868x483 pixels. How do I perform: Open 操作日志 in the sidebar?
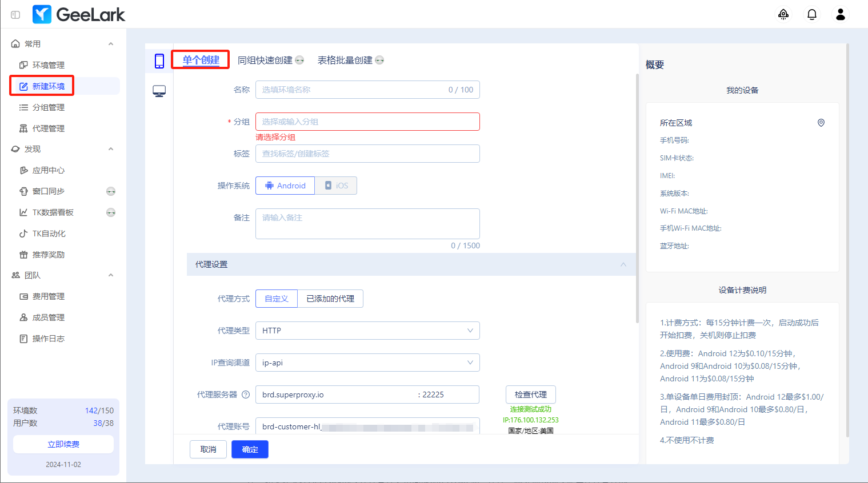point(49,339)
